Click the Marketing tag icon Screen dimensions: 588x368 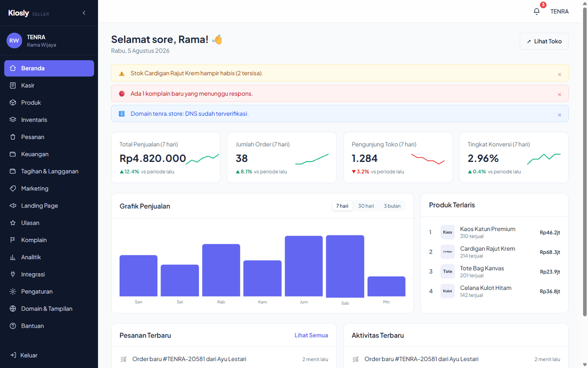coord(13,189)
